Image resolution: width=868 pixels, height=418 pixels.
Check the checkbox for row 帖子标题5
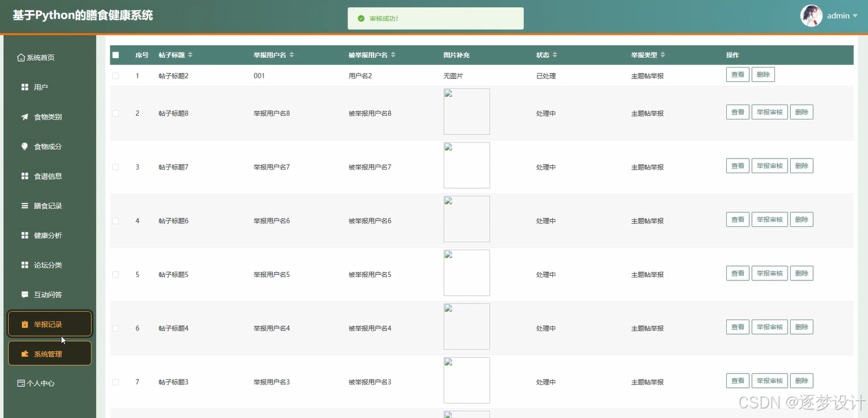pyautogui.click(x=116, y=274)
